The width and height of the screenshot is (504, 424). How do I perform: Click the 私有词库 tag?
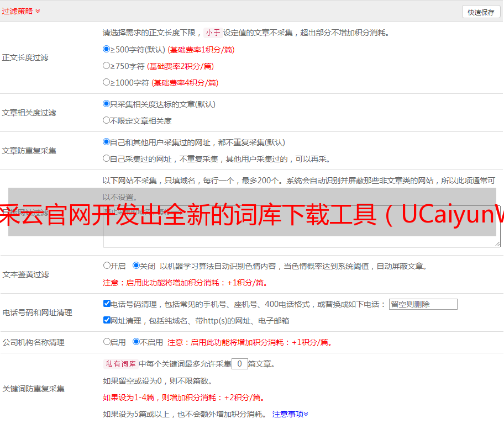click(x=121, y=364)
